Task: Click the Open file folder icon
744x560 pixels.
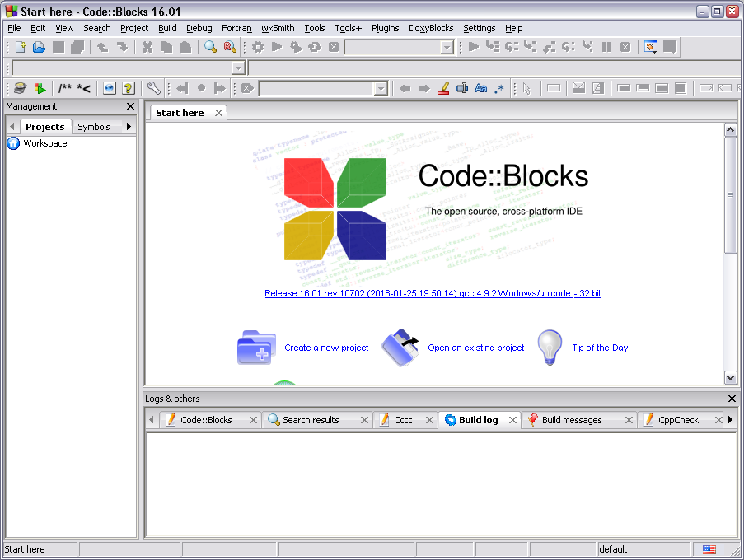Action: click(40, 47)
